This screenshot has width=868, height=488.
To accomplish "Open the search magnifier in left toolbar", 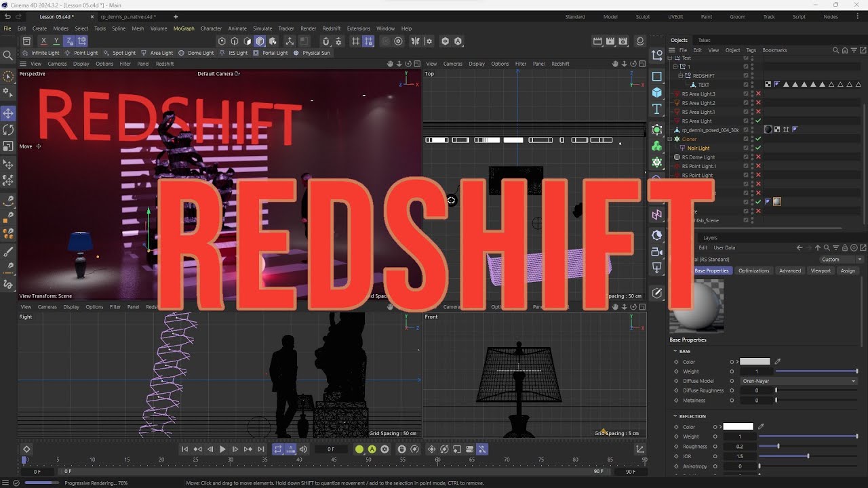I will 8,56.
